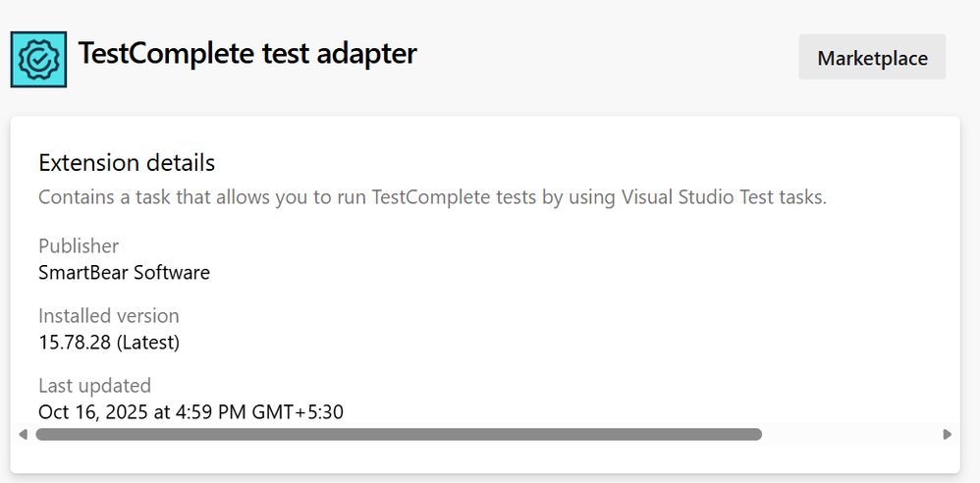Image resolution: width=980 pixels, height=483 pixels.
Task: Click the right scroll arrow of horizontal scrollbar
Action: coord(947,434)
